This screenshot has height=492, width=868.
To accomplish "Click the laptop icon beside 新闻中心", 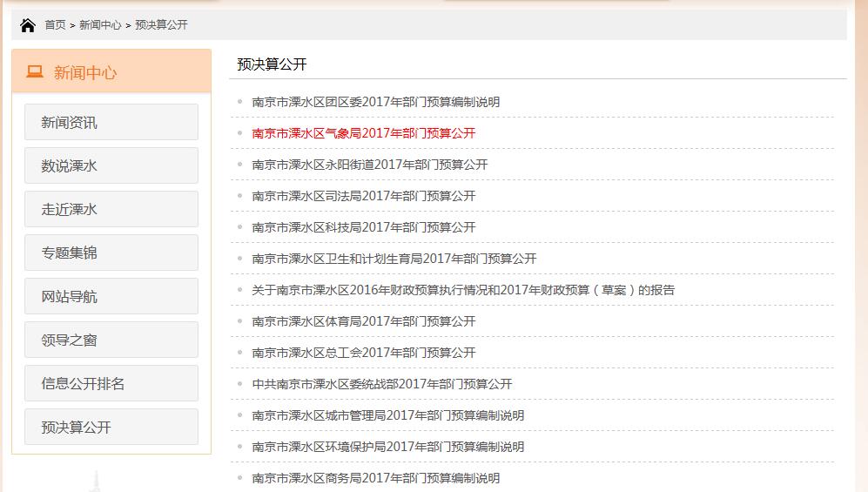I will click(35, 72).
